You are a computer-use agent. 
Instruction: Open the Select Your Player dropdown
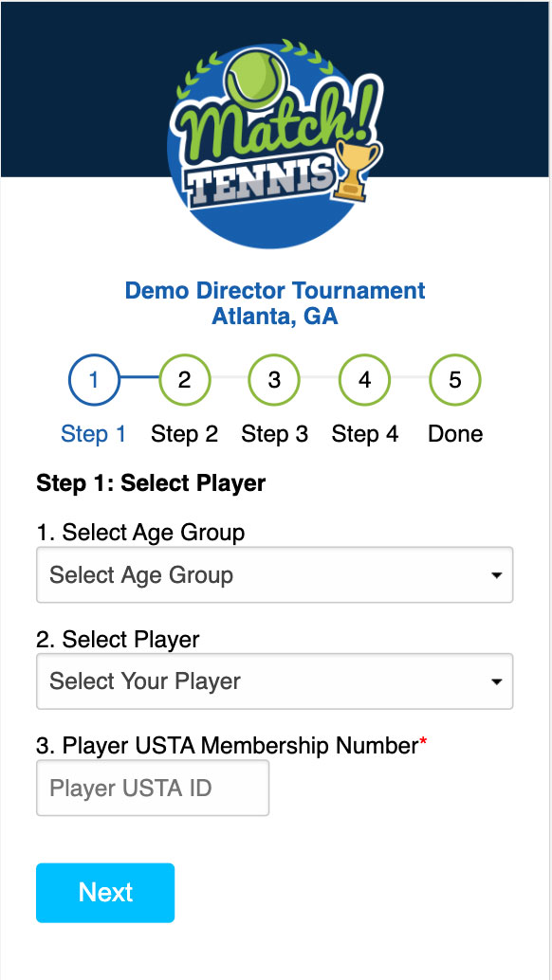click(275, 681)
